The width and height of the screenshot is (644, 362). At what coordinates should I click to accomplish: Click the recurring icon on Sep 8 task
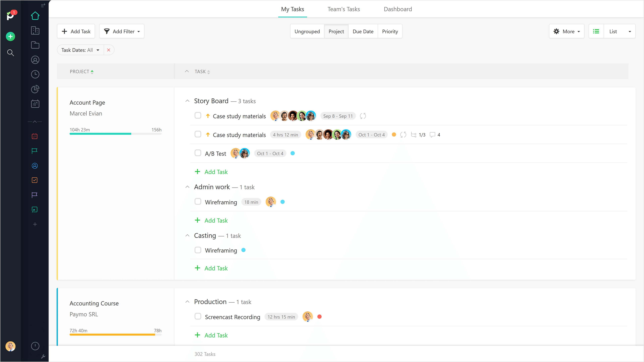pos(363,116)
